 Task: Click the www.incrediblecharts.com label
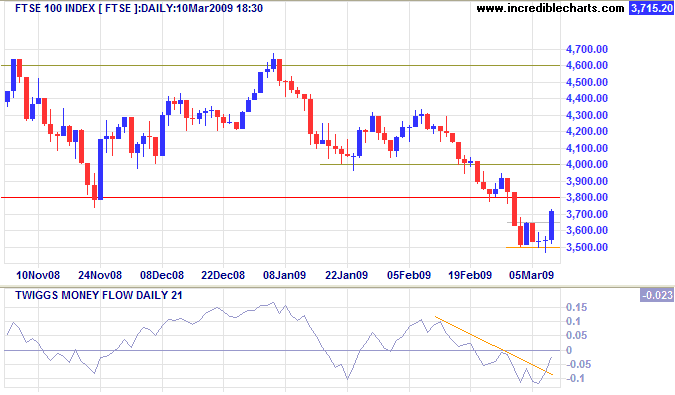click(x=550, y=8)
